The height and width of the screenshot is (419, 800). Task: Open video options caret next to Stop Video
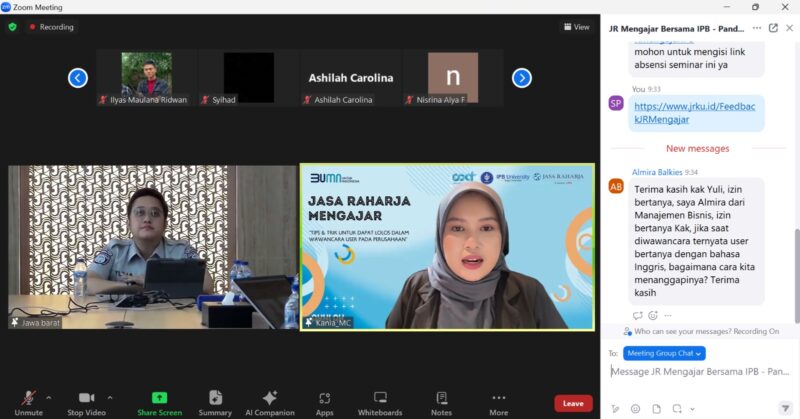point(110,397)
